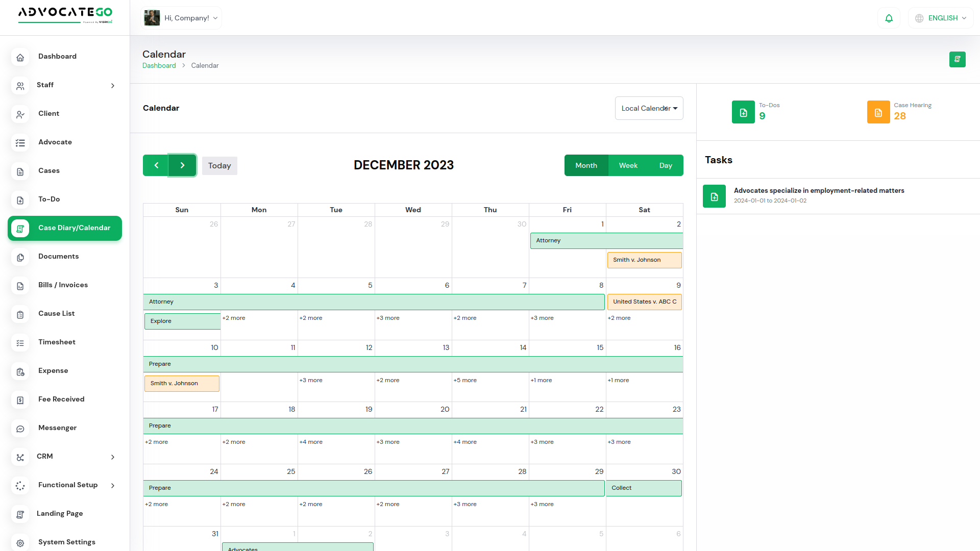The image size is (980, 551).
Task: Click the Today button
Action: point(219,166)
